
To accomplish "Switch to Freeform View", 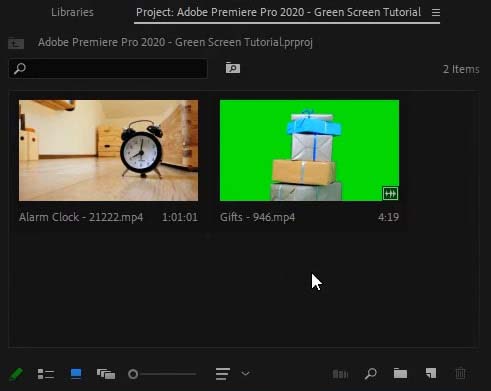I will click(106, 374).
